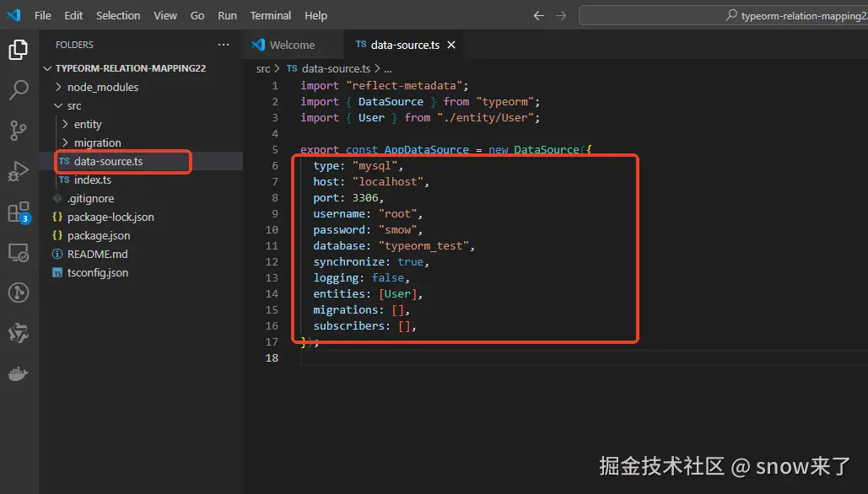Click the "./entity/User" import path
The height and width of the screenshot is (494, 868).
485,118
